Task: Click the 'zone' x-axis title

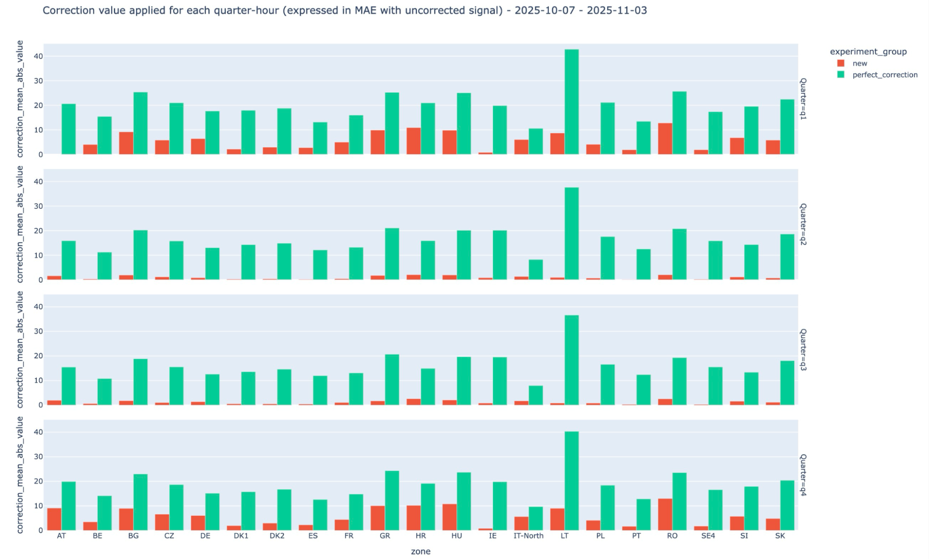Action: 421,552
